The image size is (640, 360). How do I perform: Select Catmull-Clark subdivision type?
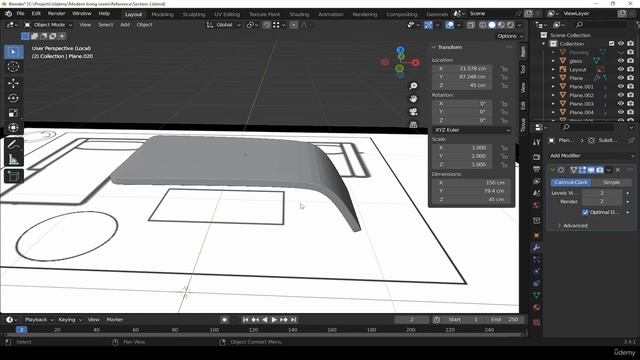pyautogui.click(x=571, y=182)
